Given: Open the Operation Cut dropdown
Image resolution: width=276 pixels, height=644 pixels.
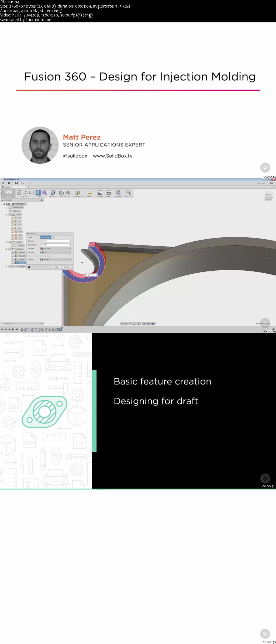Looking at the screenshot, I should click(56, 252).
